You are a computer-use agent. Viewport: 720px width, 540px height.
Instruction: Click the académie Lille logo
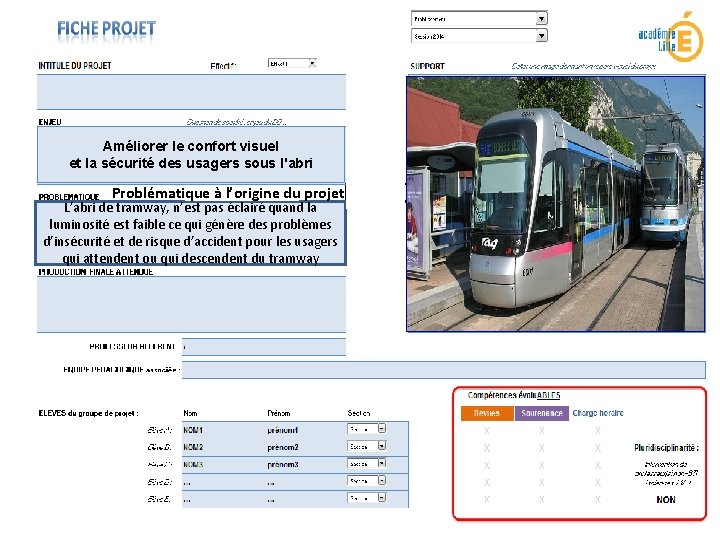click(671, 38)
